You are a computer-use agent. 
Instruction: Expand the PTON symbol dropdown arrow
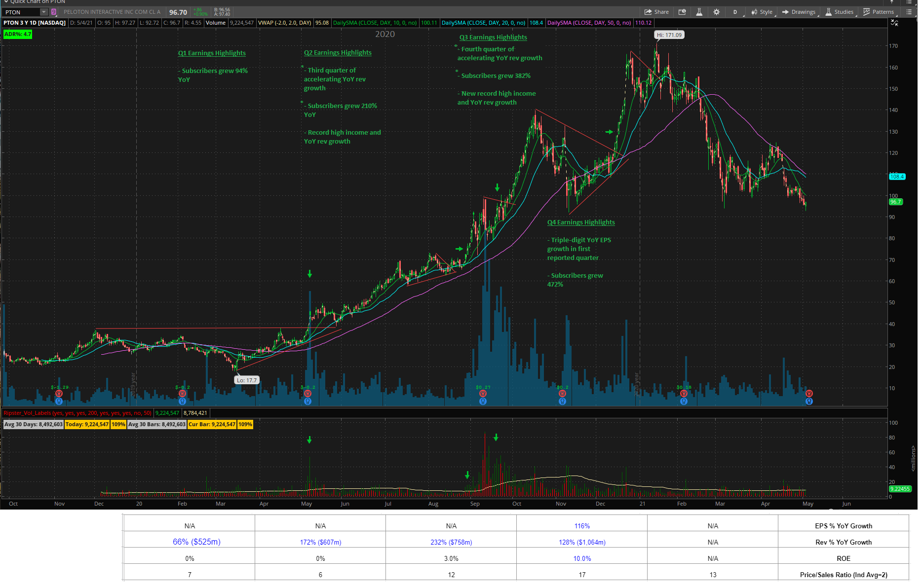click(44, 12)
